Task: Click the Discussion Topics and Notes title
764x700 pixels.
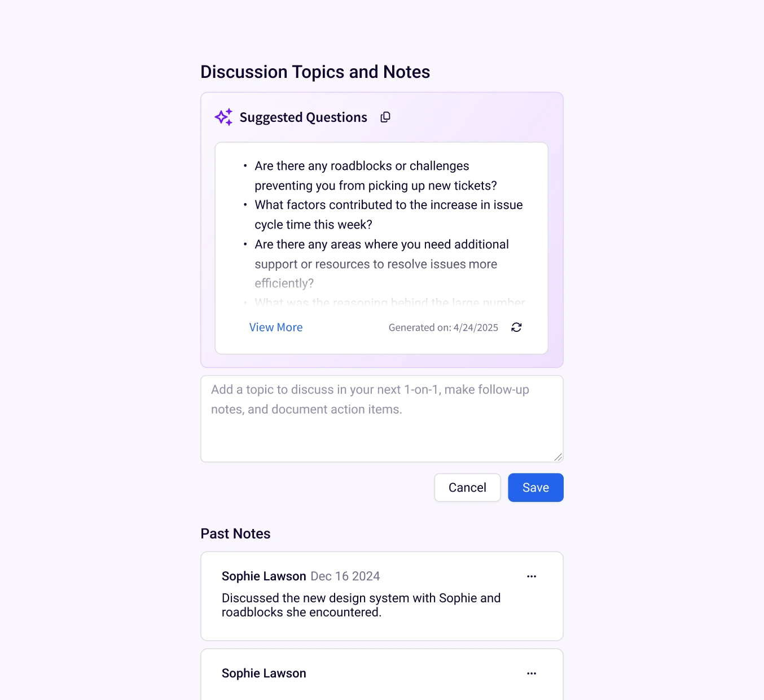Action: coord(315,72)
